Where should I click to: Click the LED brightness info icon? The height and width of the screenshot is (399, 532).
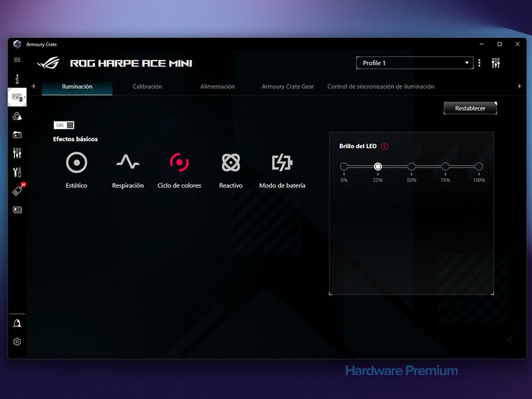(384, 146)
